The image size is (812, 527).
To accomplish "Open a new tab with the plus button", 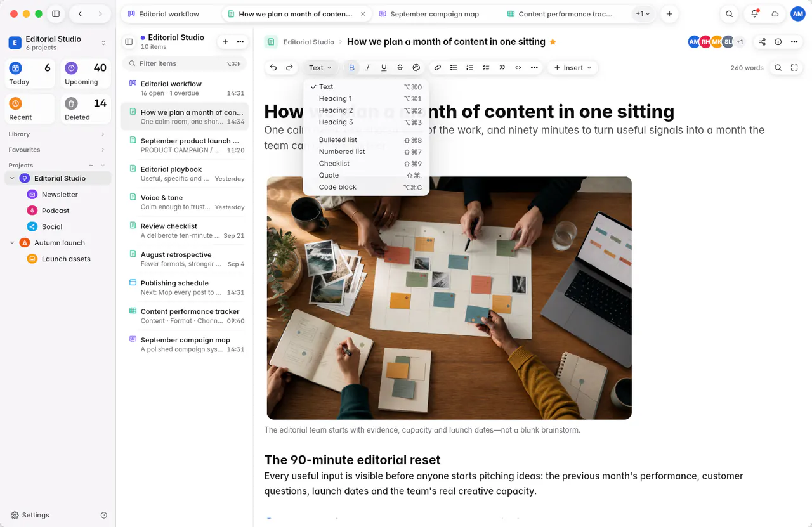I will 669,14.
